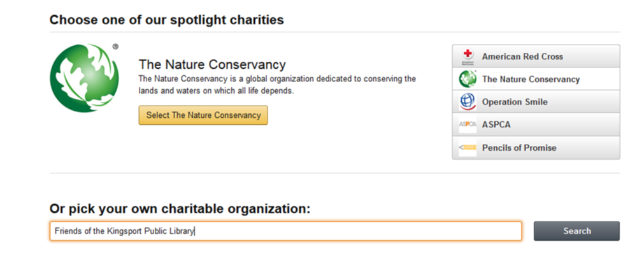Viewport: 644px width, 256px height.
Task: Click the end of the typed Kingsport Library text
Action: pos(194,231)
